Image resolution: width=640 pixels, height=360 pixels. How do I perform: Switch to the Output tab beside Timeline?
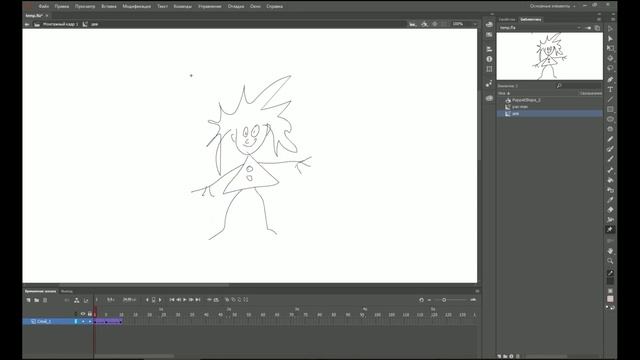(x=67, y=291)
